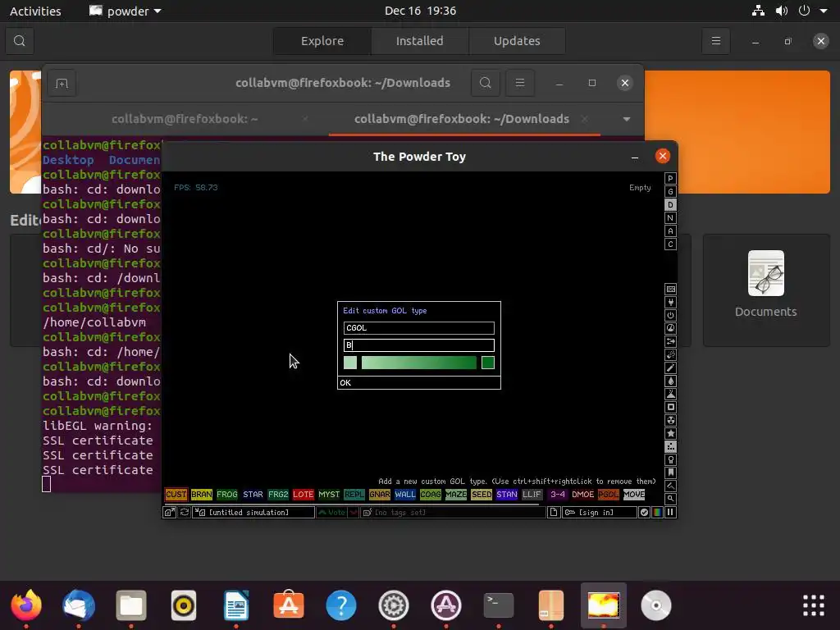Image resolution: width=840 pixels, height=630 pixels.
Task: Select the A display mode button
Action: coord(670,231)
